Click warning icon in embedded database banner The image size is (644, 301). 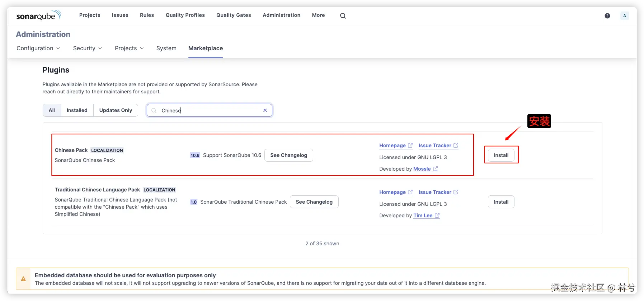(23, 279)
